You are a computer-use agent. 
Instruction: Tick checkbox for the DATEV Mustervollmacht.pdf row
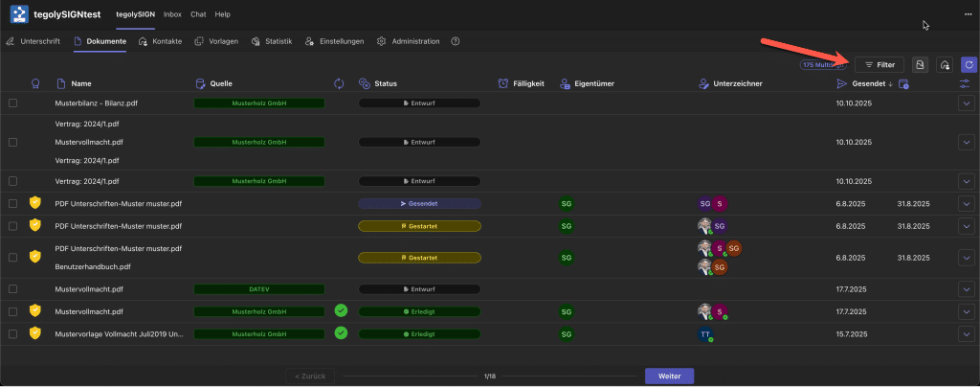point(13,288)
